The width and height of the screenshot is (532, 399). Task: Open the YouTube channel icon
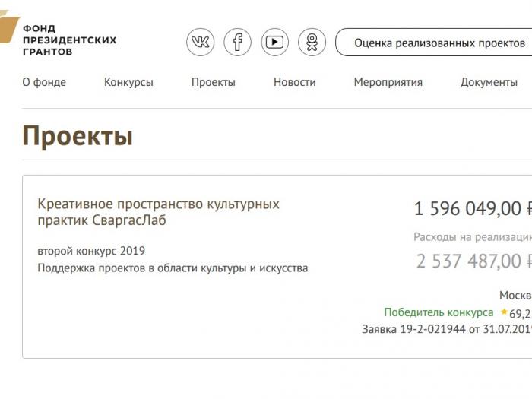coord(275,42)
